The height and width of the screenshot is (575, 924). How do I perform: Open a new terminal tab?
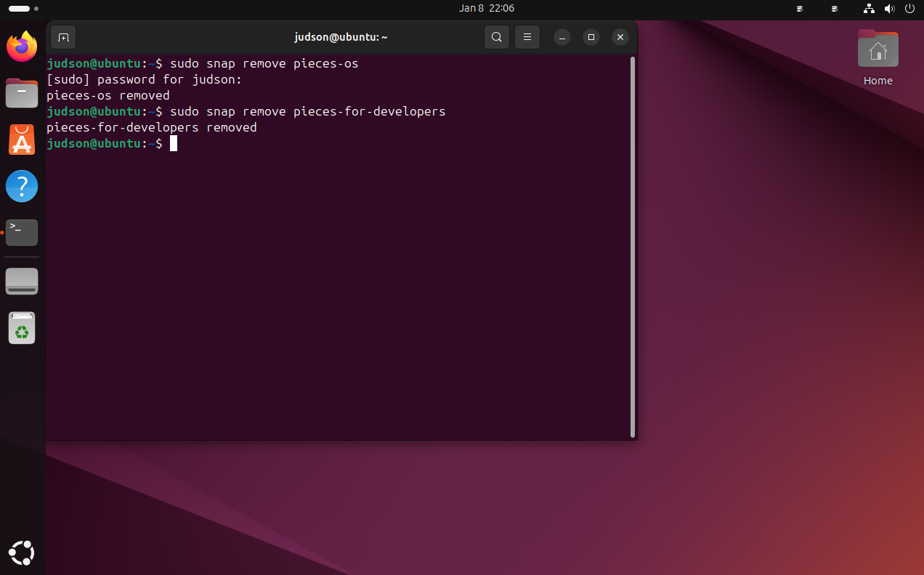[x=63, y=37]
